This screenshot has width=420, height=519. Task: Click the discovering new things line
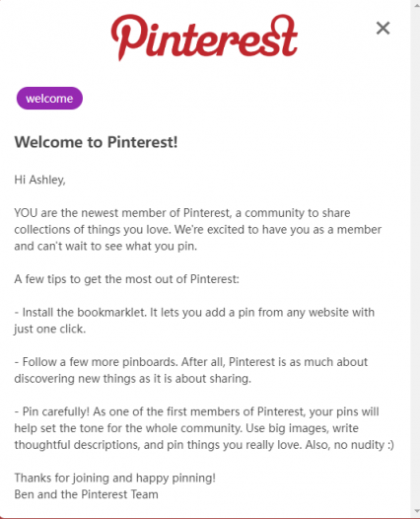pos(133,378)
